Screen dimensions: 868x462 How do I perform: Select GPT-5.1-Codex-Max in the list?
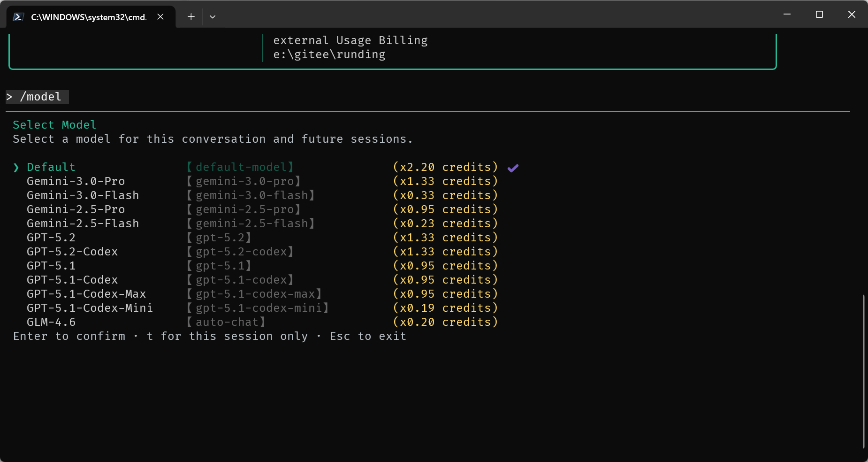(x=86, y=294)
